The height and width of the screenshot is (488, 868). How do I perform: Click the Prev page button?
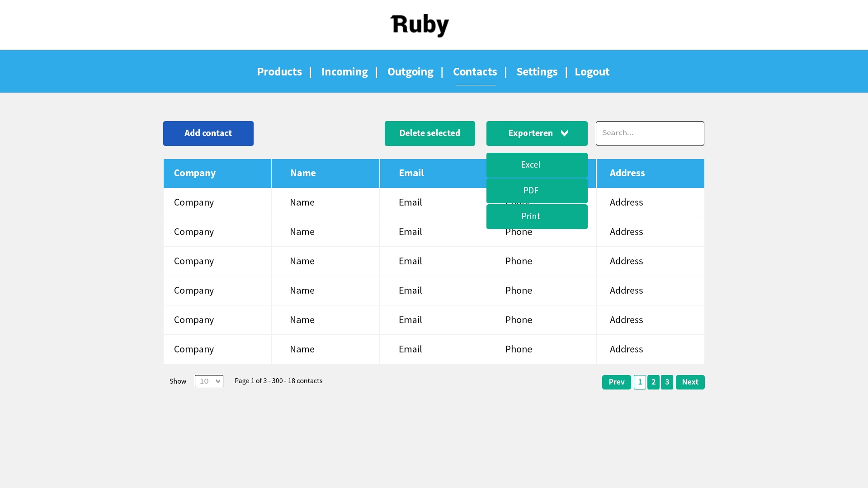[x=616, y=382]
